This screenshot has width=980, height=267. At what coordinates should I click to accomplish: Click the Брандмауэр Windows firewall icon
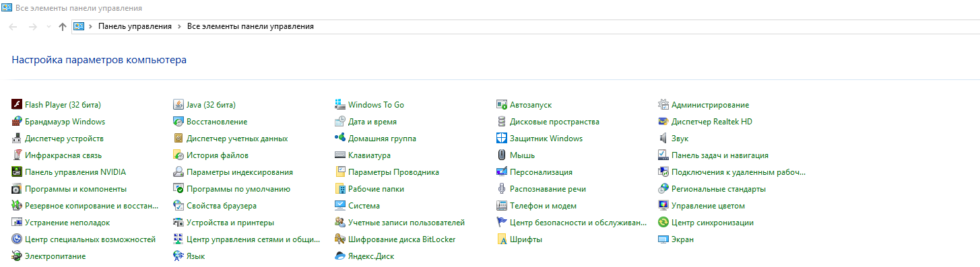point(18,121)
